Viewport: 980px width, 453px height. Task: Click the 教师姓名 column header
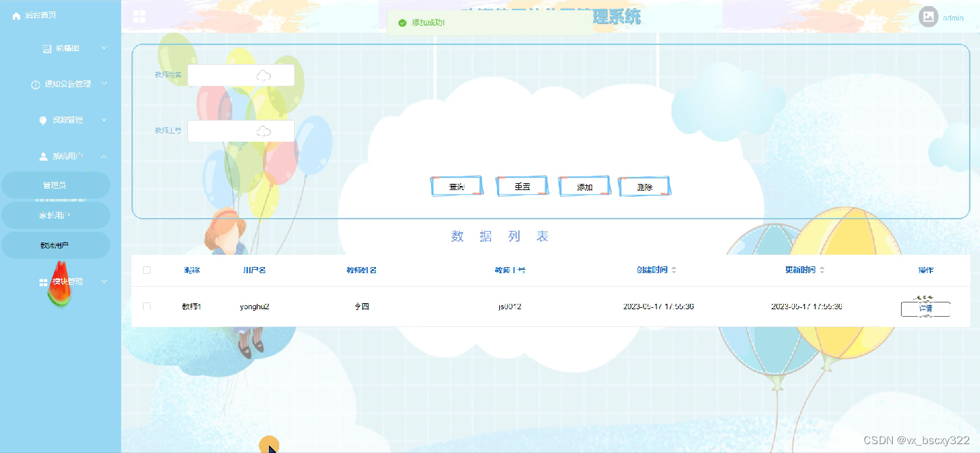click(362, 270)
